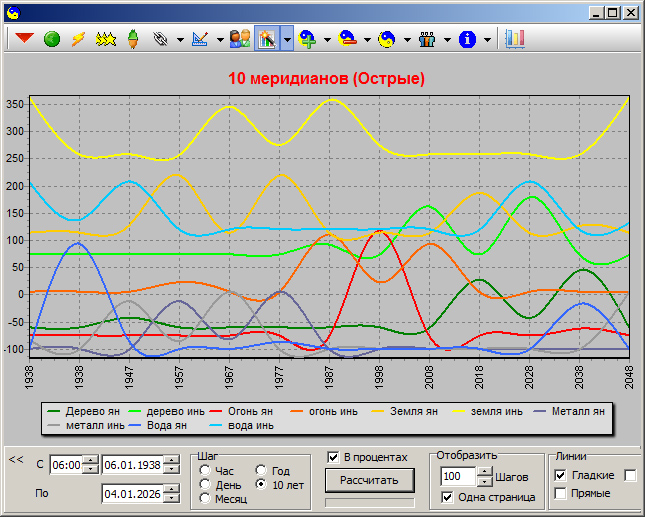Viewport: 645px width, 517px height.
Task: Click the green circle back icon
Action: (51, 39)
